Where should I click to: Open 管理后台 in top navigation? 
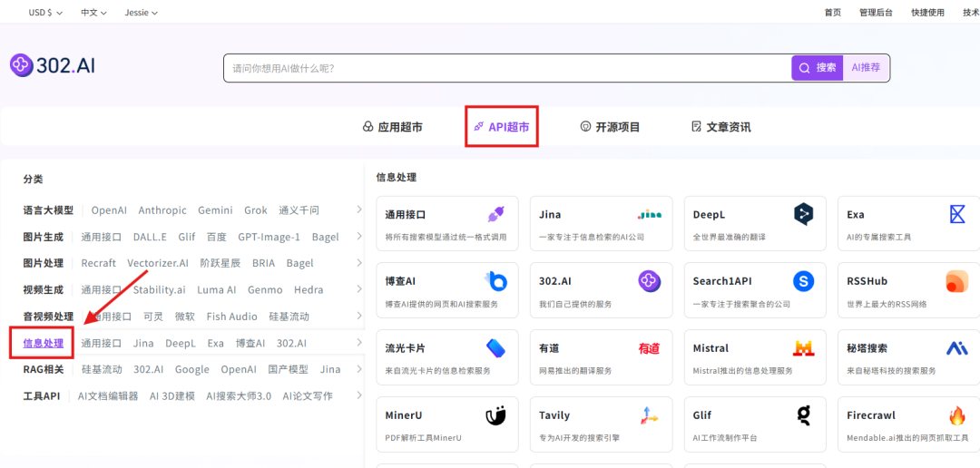point(876,13)
